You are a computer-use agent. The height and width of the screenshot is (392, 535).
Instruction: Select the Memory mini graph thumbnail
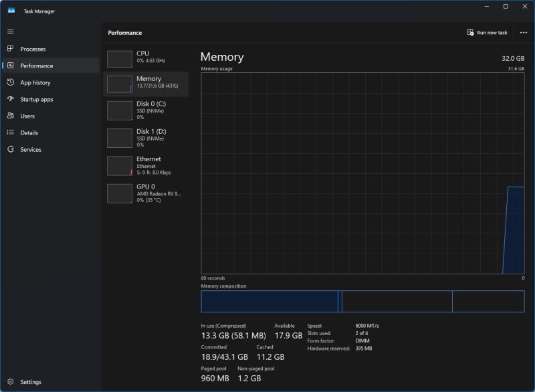pos(120,84)
